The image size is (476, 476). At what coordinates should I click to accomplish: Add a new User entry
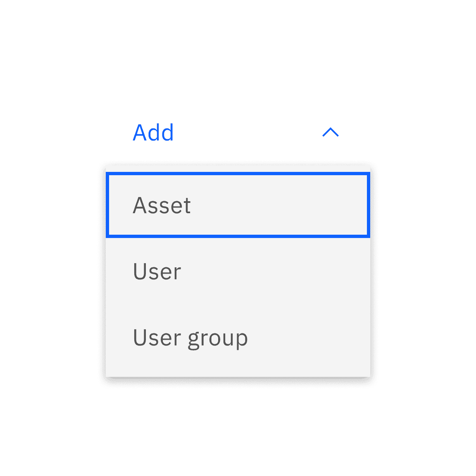coord(238,271)
